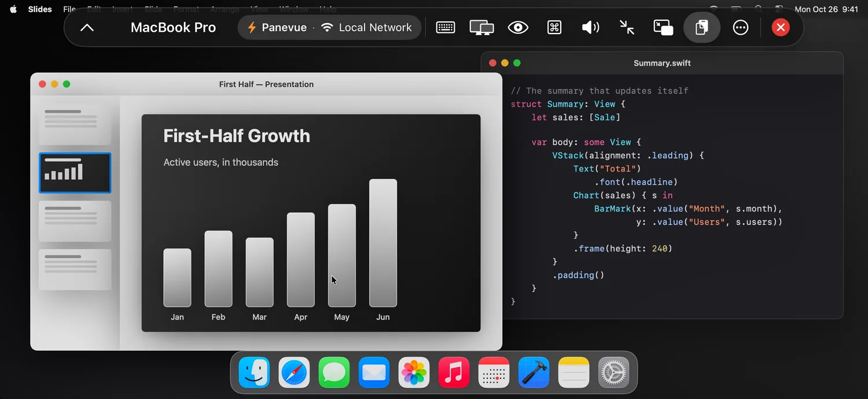Image resolution: width=868 pixels, height=399 pixels.
Task: Click the Jun axis label
Action: coord(383,317)
